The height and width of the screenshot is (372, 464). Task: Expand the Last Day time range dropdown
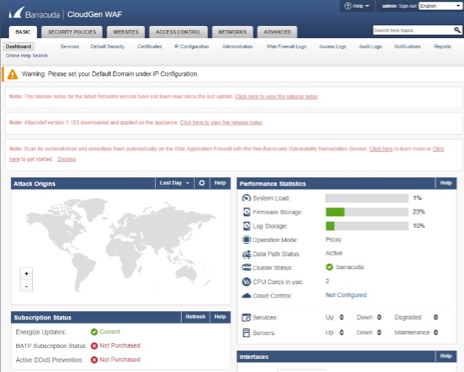pos(175,183)
